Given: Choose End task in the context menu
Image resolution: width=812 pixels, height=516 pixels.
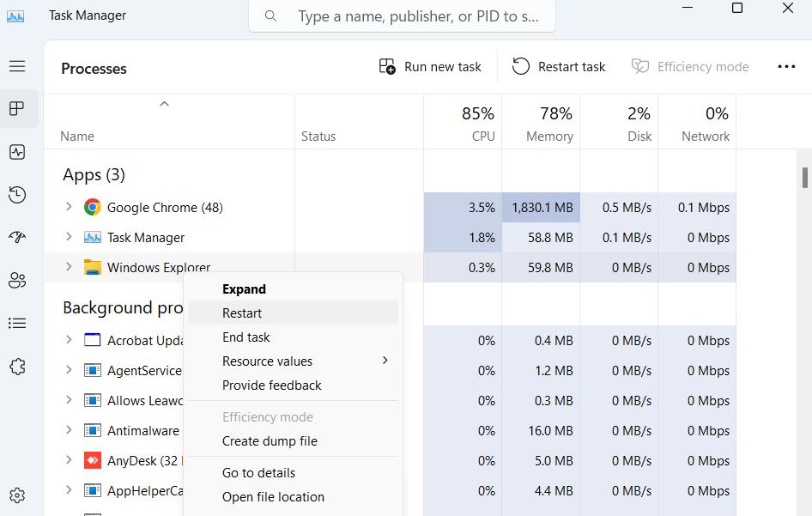Looking at the screenshot, I should (293, 337).
